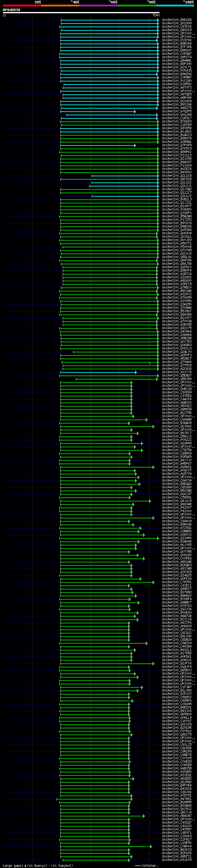The width and height of the screenshot is (197, 868).
Task: Open hit UniRef100_P05435
Action: pos(177,71)
